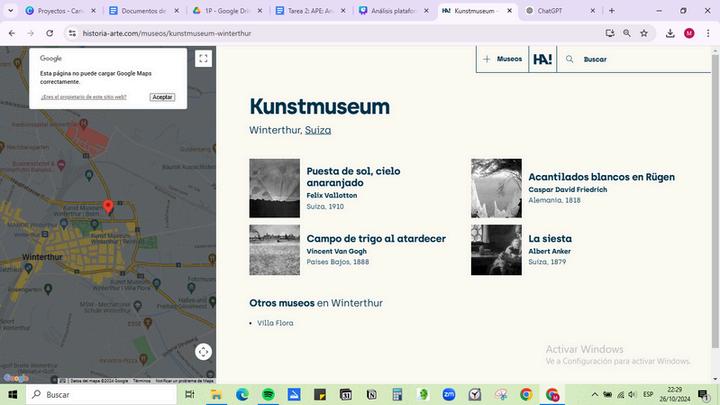Open the tab search dropdown arrow
This screenshot has height=405, width=720.
pyautogui.click(x=11, y=11)
